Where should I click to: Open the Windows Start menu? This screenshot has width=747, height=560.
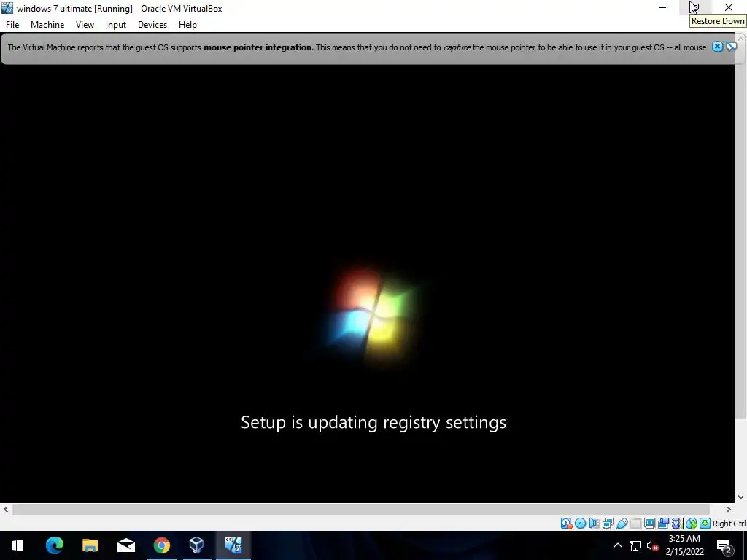pyautogui.click(x=18, y=545)
